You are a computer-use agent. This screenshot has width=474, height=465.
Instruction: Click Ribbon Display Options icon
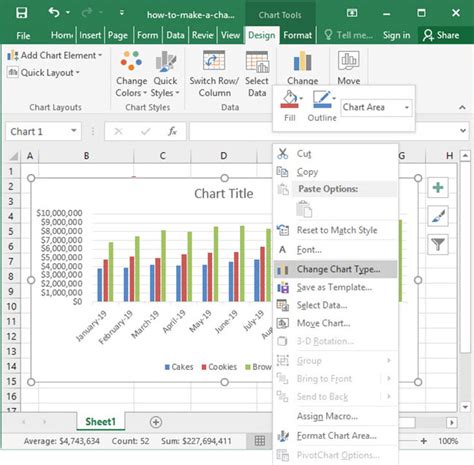click(x=352, y=13)
